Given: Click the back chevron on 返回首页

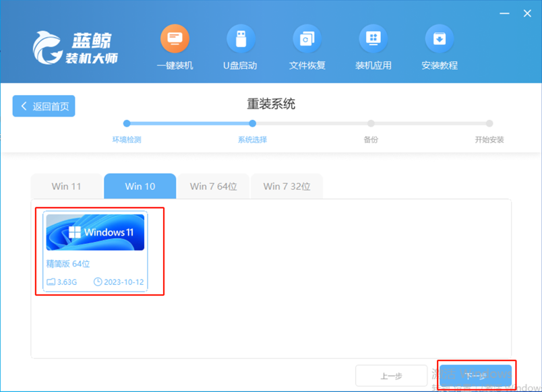Looking at the screenshot, I should 25,106.
